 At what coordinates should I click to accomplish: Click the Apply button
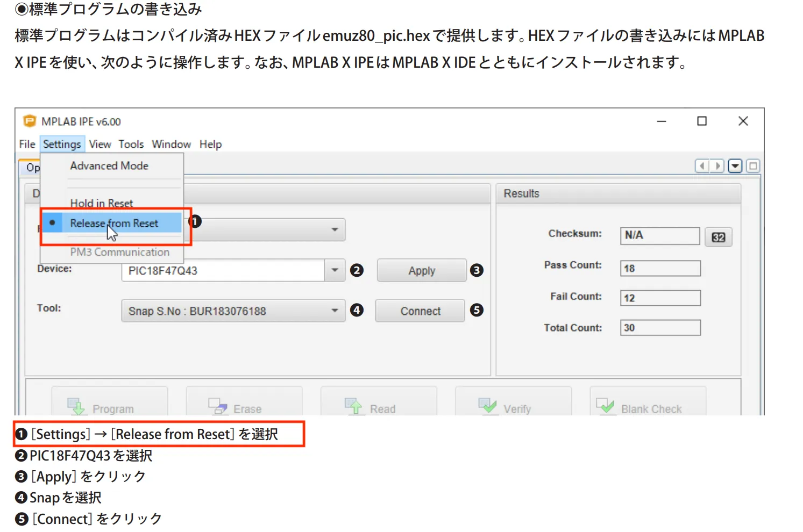[422, 270]
